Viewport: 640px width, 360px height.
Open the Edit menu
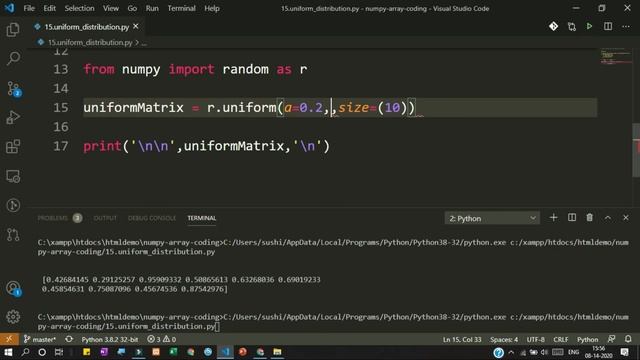[49, 8]
